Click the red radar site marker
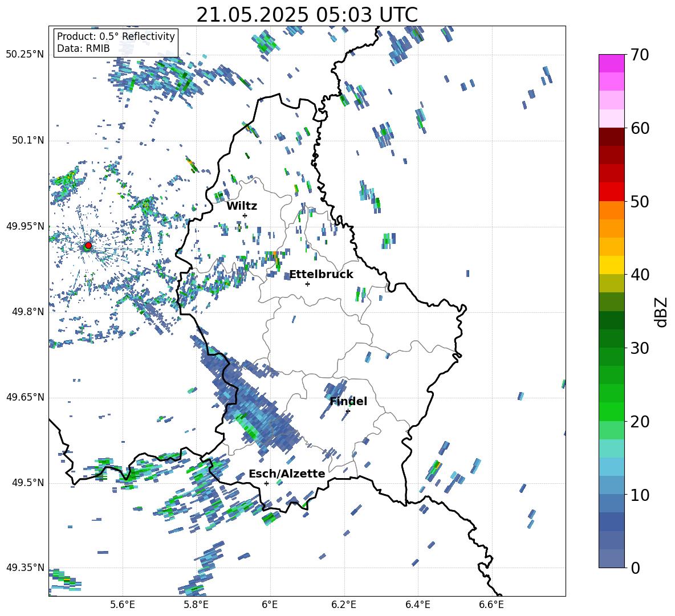675x616 pixels. [x=88, y=246]
